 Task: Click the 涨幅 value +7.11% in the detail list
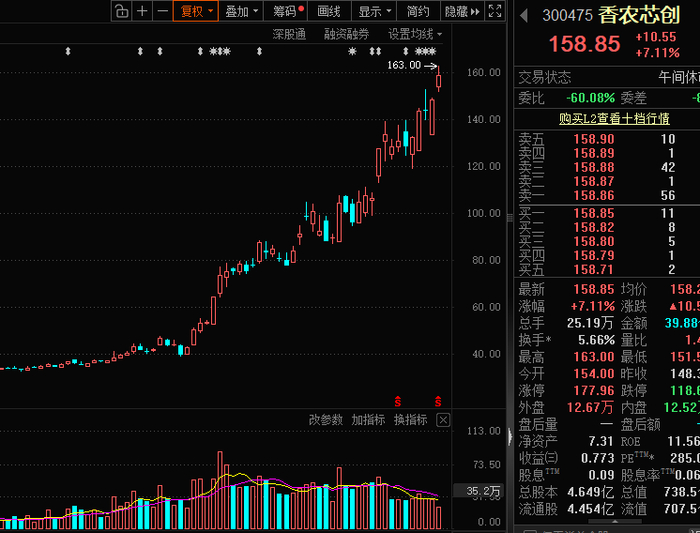tap(593, 306)
